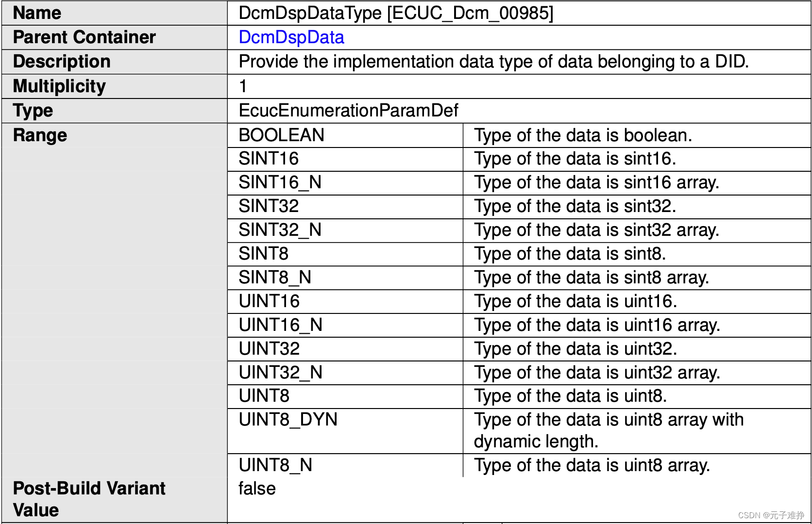The height and width of the screenshot is (524, 812).
Task: Open the DcmDspData parent container link
Action: [290, 37]
